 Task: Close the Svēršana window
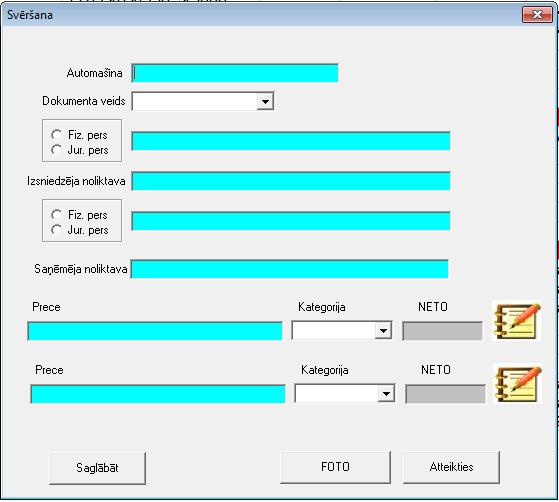coord(537,15)
